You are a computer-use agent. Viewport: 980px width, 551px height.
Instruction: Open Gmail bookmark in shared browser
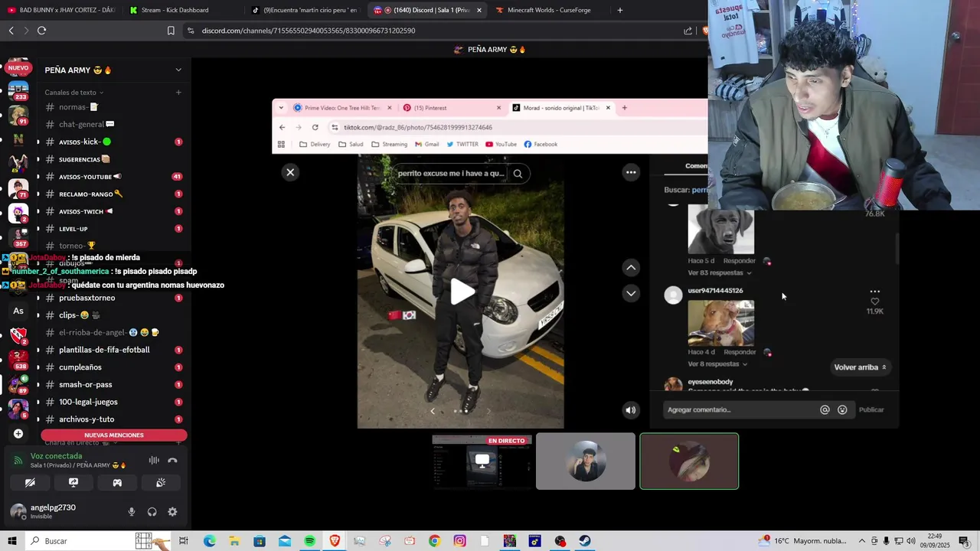[427, 144]
